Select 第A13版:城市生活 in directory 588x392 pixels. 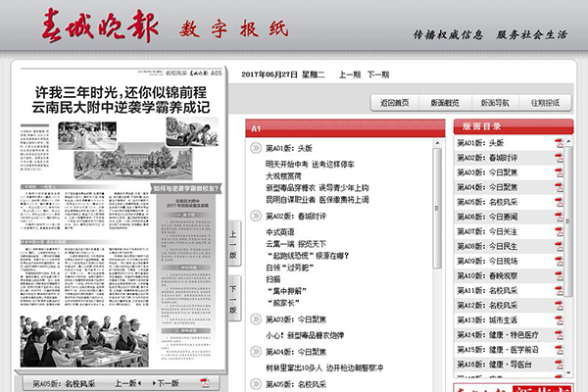(x=487, y=320)
